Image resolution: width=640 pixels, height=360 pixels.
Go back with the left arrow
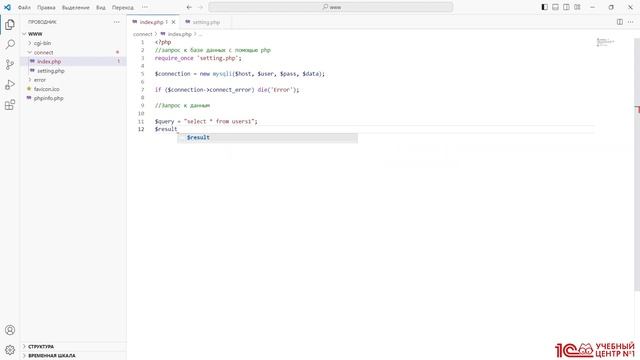(189, 7)
